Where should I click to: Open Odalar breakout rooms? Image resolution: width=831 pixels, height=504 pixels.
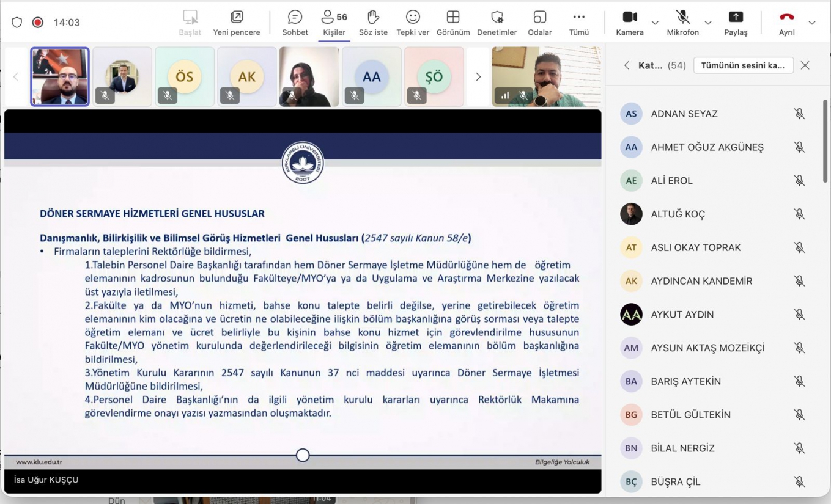[x=539, y=23]
